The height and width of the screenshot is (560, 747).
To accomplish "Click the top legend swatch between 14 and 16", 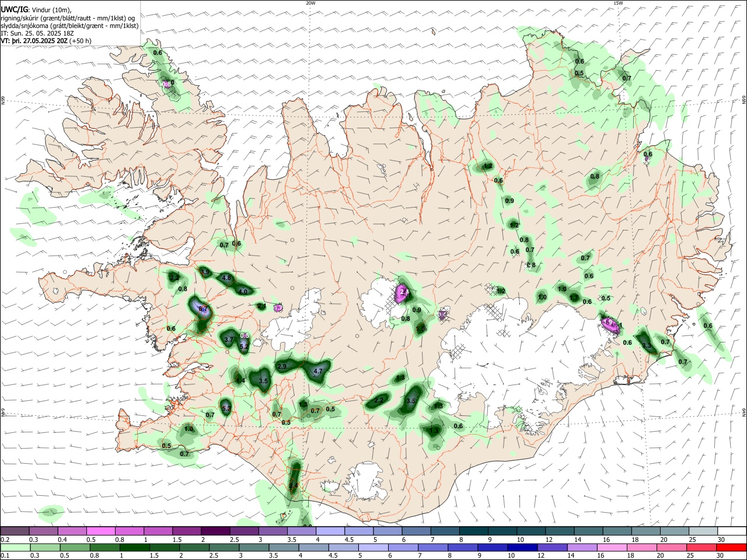I will click(x=588, y=531).
